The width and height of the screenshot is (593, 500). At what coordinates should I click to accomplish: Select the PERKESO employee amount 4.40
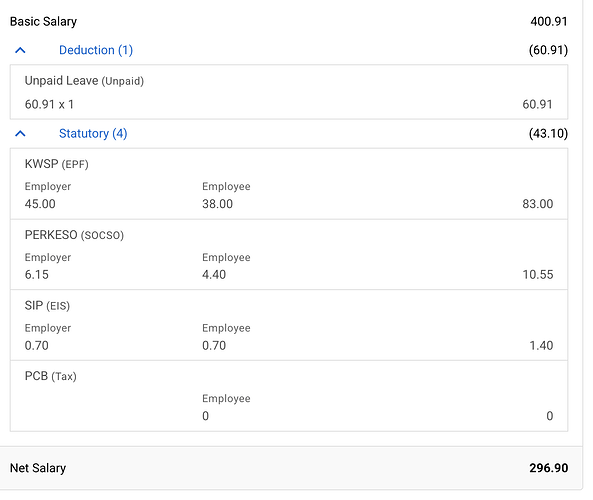coord(214,275)
